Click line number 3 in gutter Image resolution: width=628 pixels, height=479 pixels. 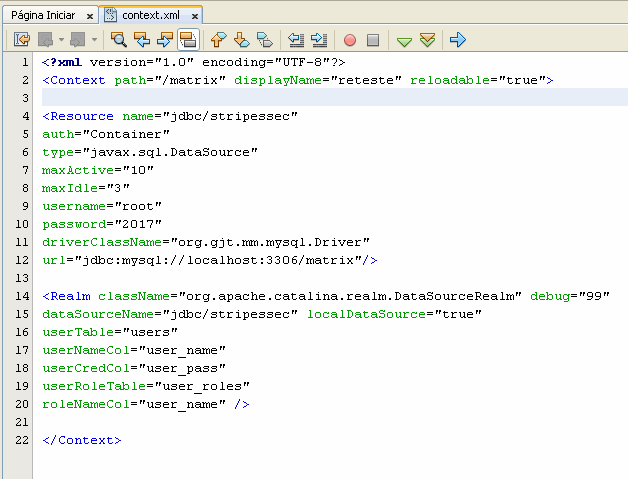coord(25,98)
